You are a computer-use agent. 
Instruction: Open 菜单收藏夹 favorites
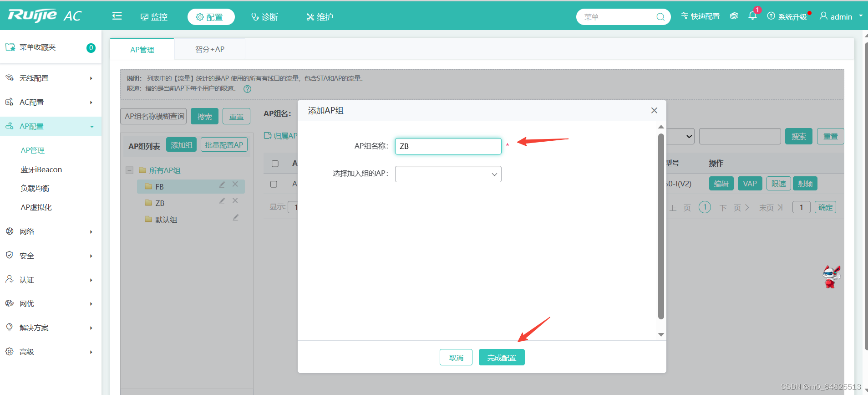pos(51,47)
